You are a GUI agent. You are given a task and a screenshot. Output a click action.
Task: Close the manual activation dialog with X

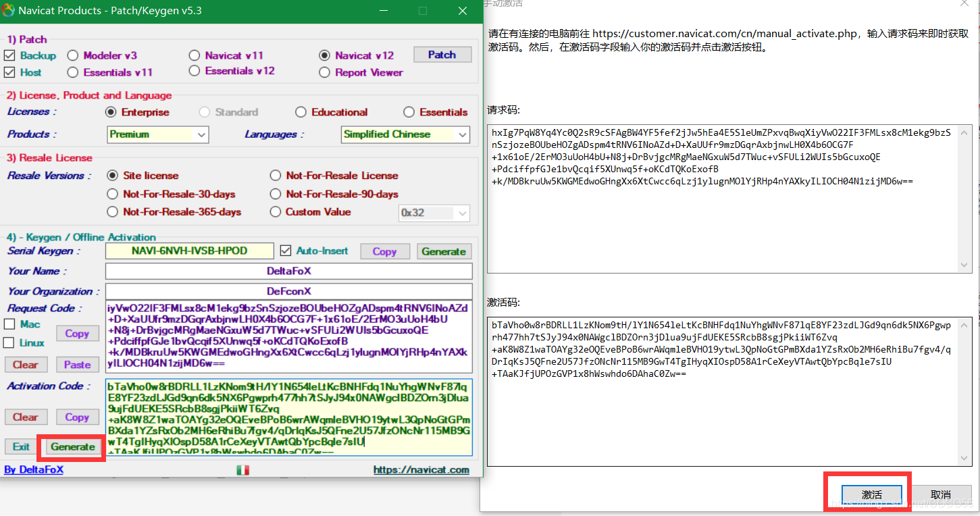tap(965, 3)
